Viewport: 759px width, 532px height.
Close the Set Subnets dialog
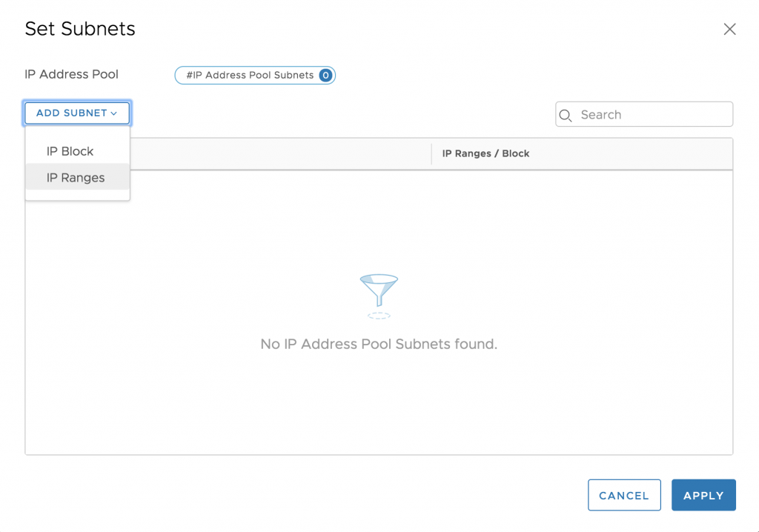pos(729,29)
